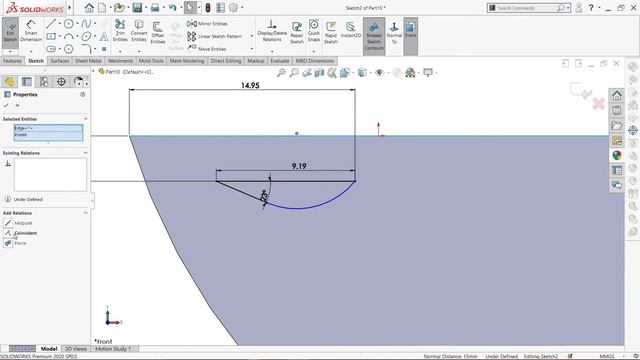
Task: Click the Rebuild traffic light icon
Action: (208, 7)
